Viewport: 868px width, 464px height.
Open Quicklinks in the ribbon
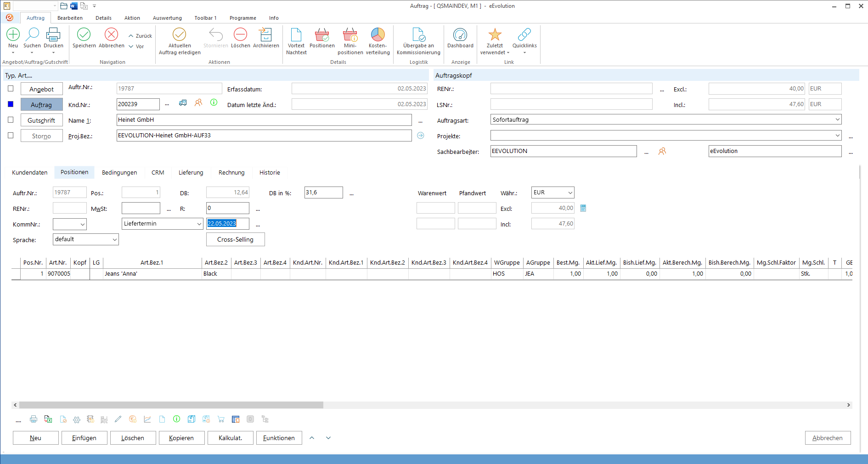524,41
